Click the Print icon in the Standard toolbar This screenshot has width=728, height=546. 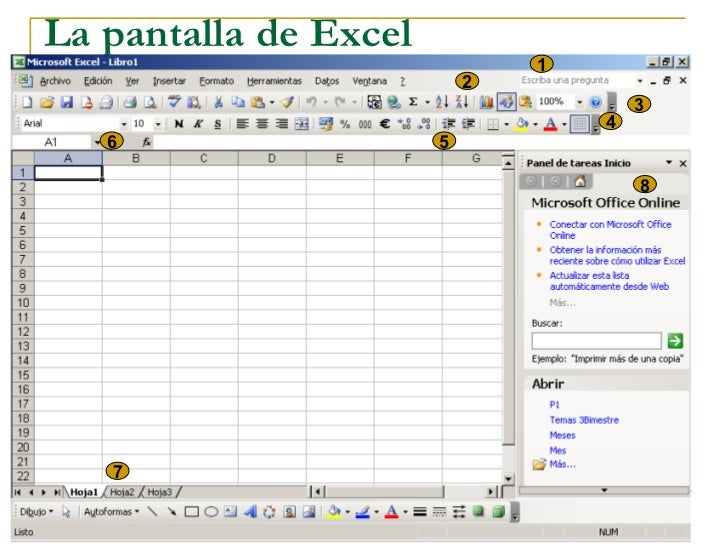click(130, 102)
